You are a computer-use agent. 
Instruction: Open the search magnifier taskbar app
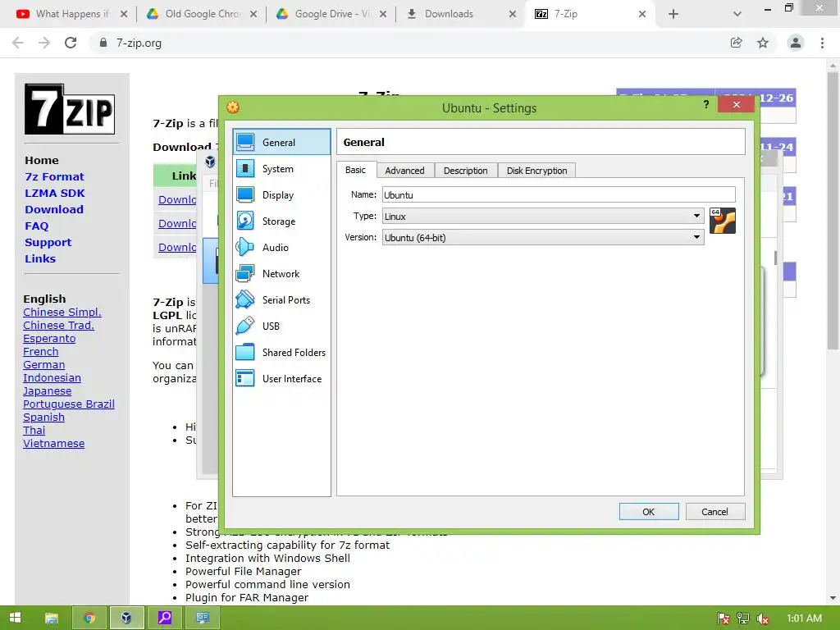click(164, 618)
